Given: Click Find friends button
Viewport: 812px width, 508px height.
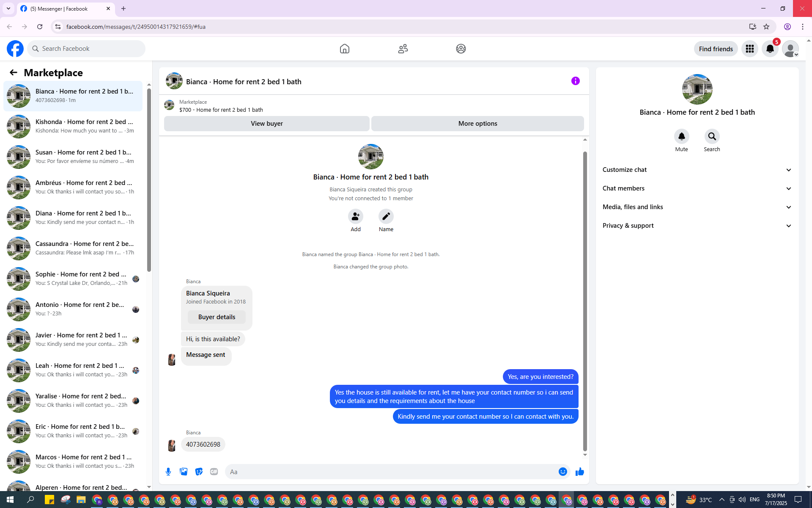Looking at the screenshot, I should pos(716,49).
